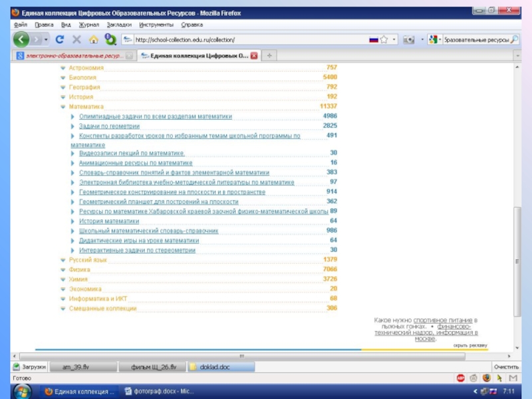
Task: Collapse the Математика category
Action: [x=63, y=106]
